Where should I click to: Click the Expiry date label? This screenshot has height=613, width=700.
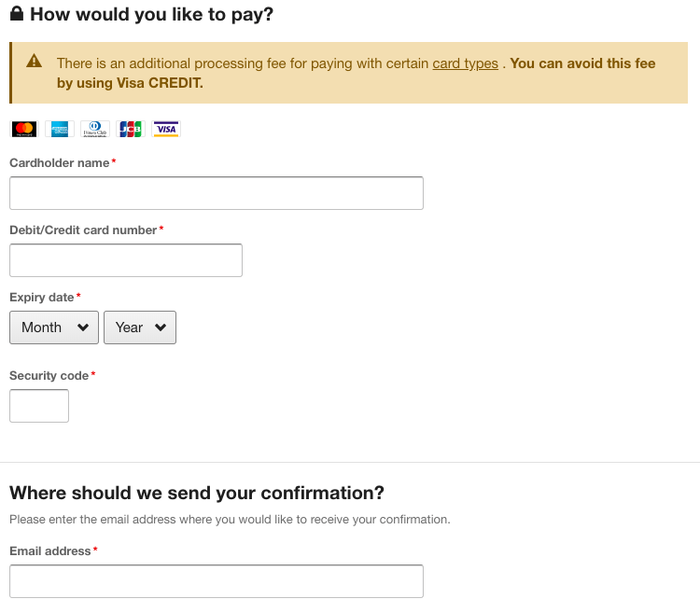point(41,297)
